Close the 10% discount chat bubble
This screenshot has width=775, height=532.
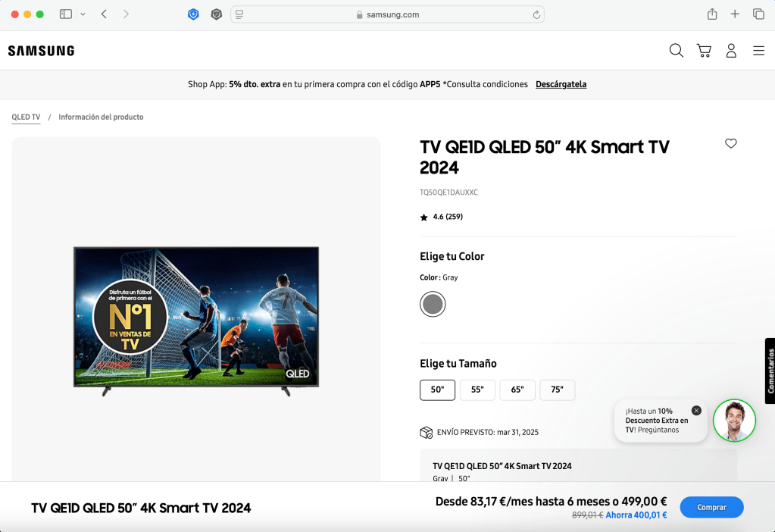(x=696, y=410)
